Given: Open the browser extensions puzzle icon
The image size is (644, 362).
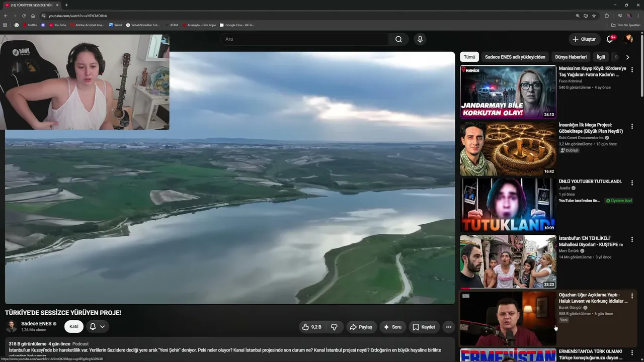Looking at the screenshot, I should coord(606,16).
